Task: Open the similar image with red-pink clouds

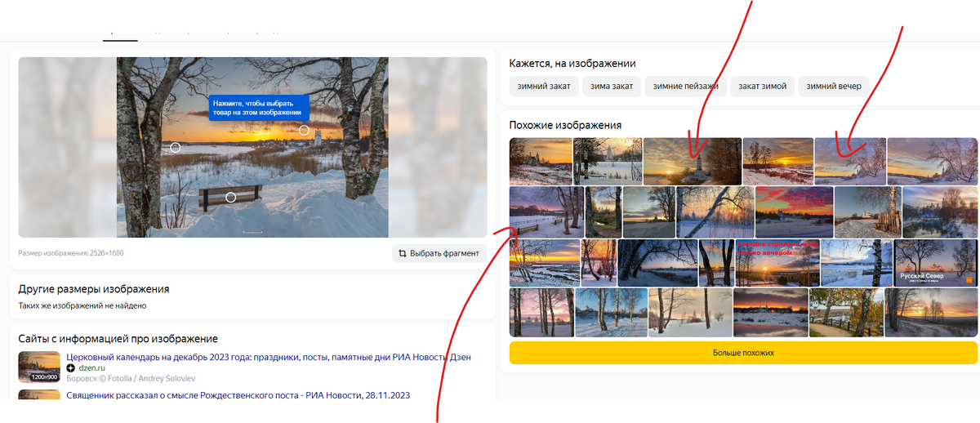Action: pos(794,211)
